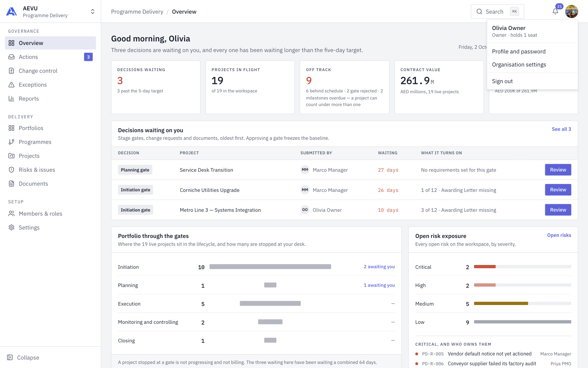Click the Settings gear icon
This screenshot has width=588, height=368.
[x=11, y=228]
